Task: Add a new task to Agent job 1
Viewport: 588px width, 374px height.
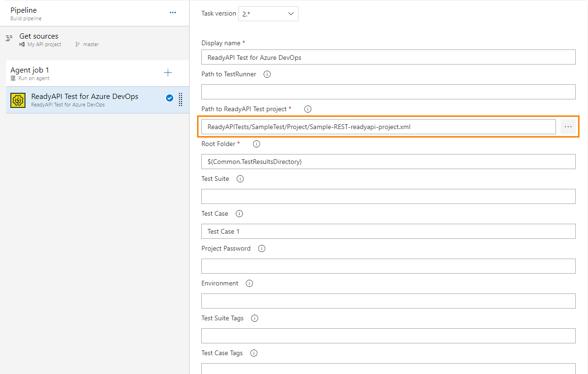Action: point(168,73)
